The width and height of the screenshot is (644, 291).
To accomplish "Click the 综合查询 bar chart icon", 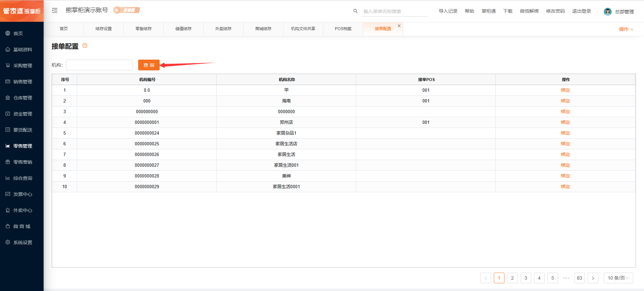I will pyautogui.click(x=8, y=178).
